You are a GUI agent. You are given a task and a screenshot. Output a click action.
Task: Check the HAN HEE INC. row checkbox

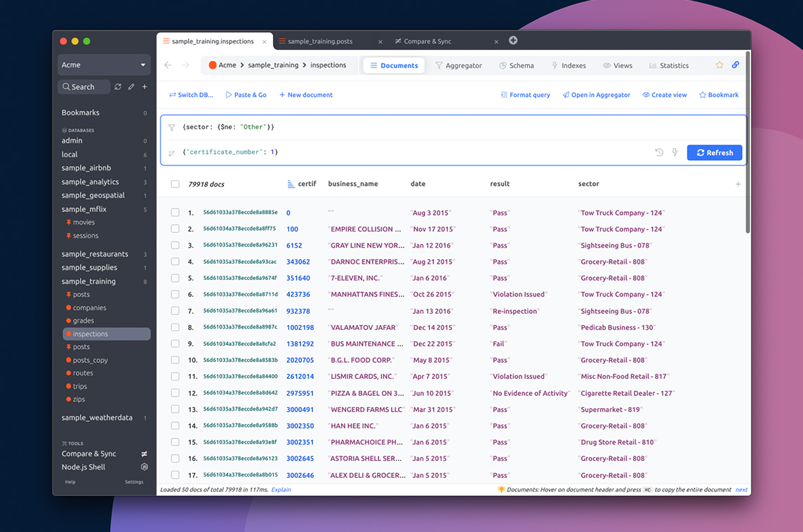point(175,425)
